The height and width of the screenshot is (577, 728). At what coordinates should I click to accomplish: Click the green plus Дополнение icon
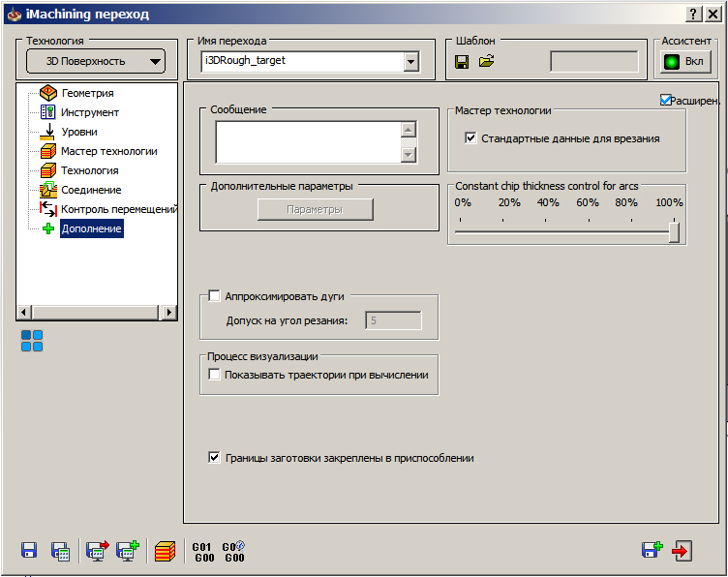tap(48, 228)
